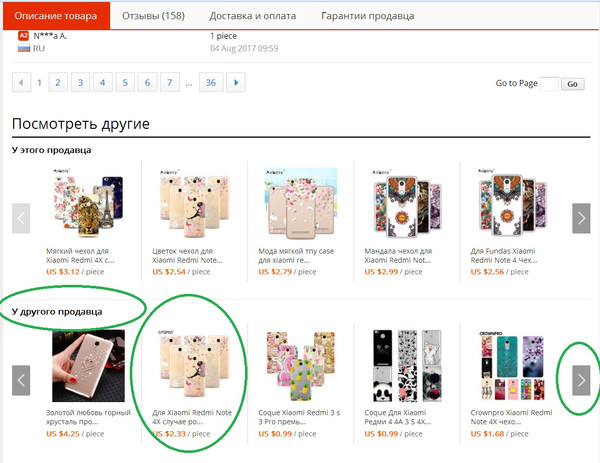Open the Мягкий чехол для Xiaomi Redmi 4X title

coord(80,255)
